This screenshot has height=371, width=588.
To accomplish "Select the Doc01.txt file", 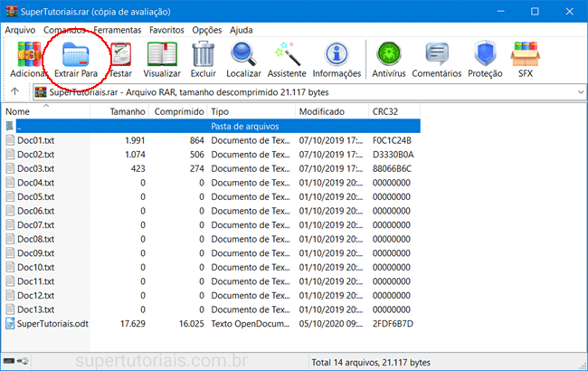I will click(x=35, y=140).
